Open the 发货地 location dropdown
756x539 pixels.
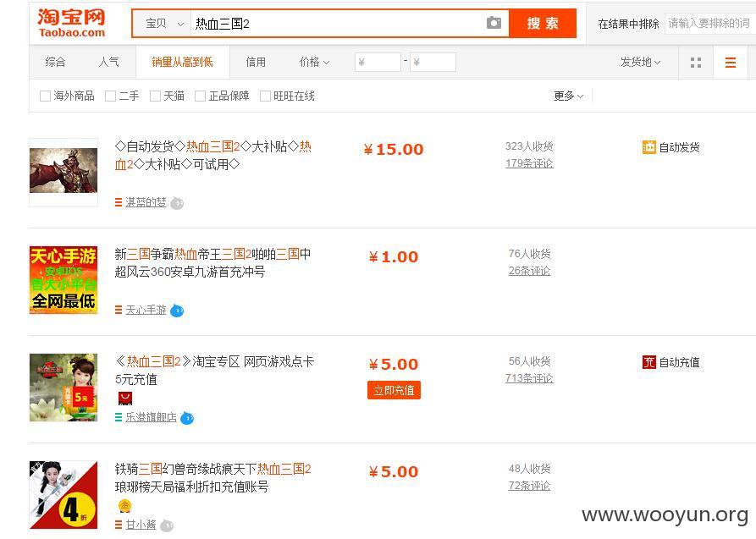(640, 62)
